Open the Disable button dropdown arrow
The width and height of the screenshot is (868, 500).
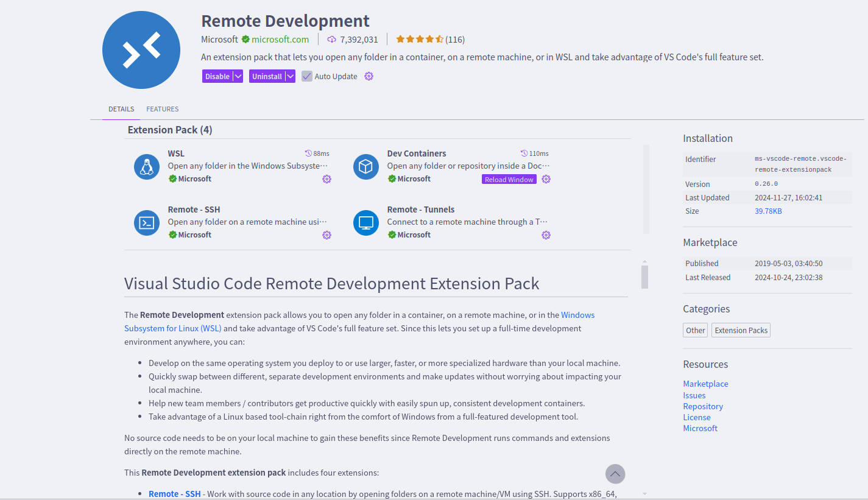tap(237, 76)
